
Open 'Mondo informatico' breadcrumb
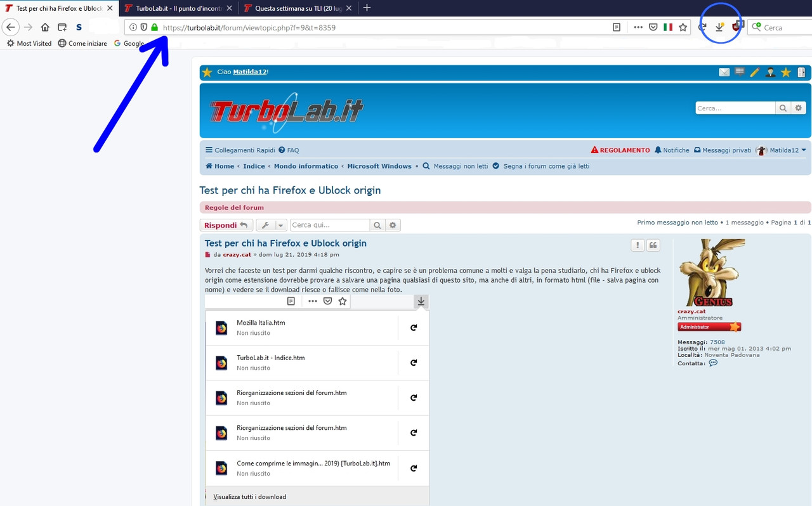point(306,166)
